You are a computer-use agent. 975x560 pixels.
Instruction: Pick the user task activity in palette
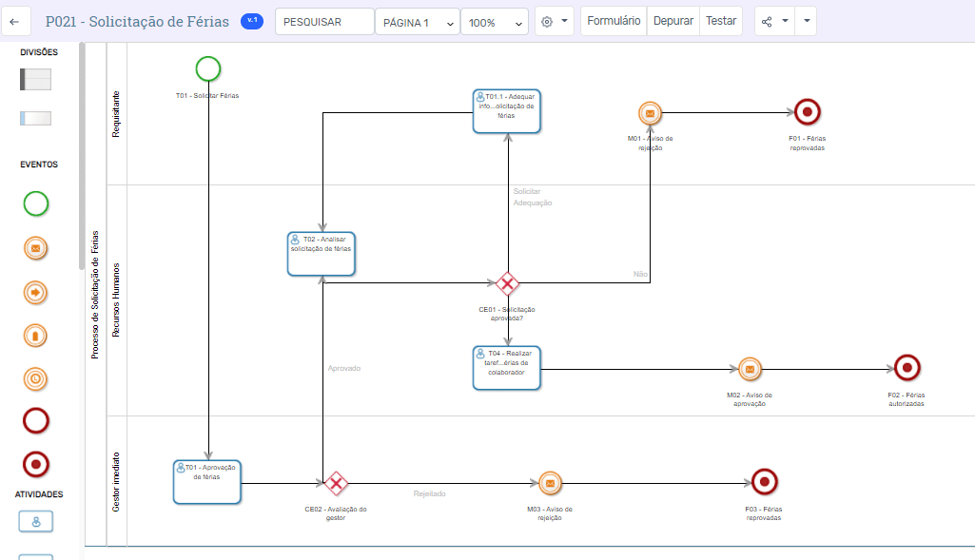(35, 521)
